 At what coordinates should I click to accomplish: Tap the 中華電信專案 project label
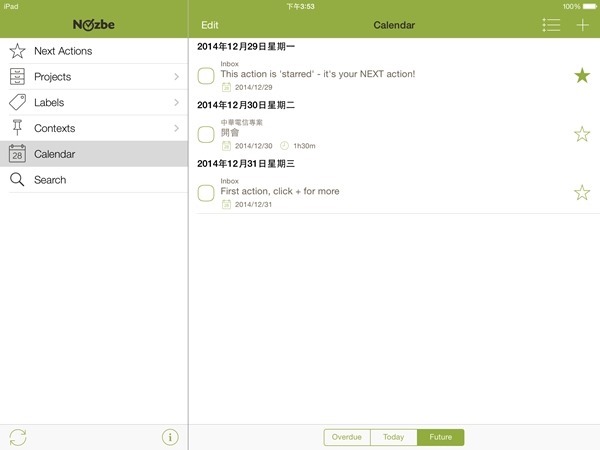(241, 122)
